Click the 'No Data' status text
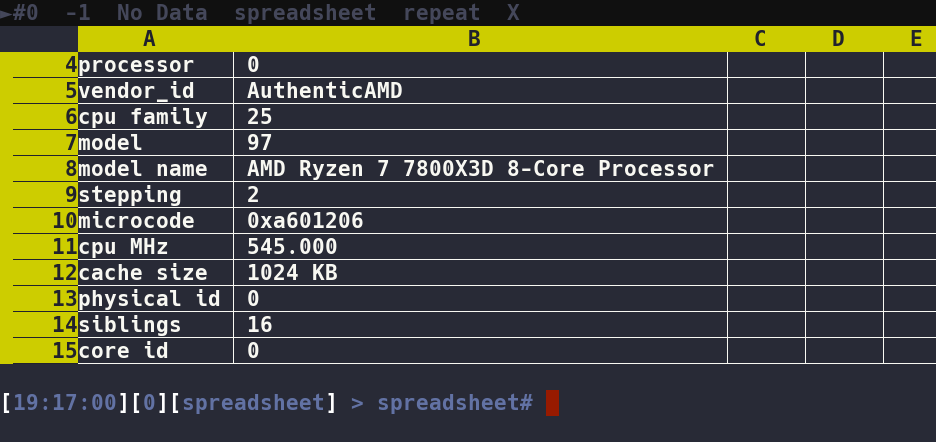Image resolution: width=936 pixels, height=442 pixels. (162, 13)
